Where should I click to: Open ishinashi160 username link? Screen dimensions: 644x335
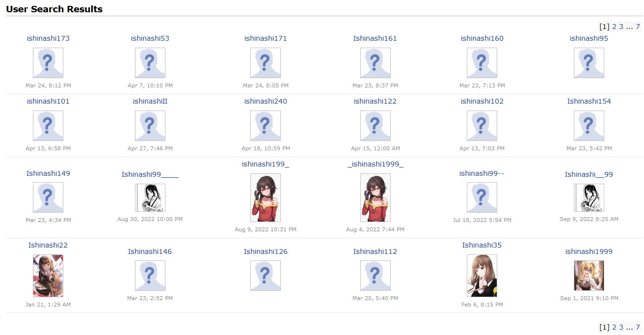(x=482, y=38)
